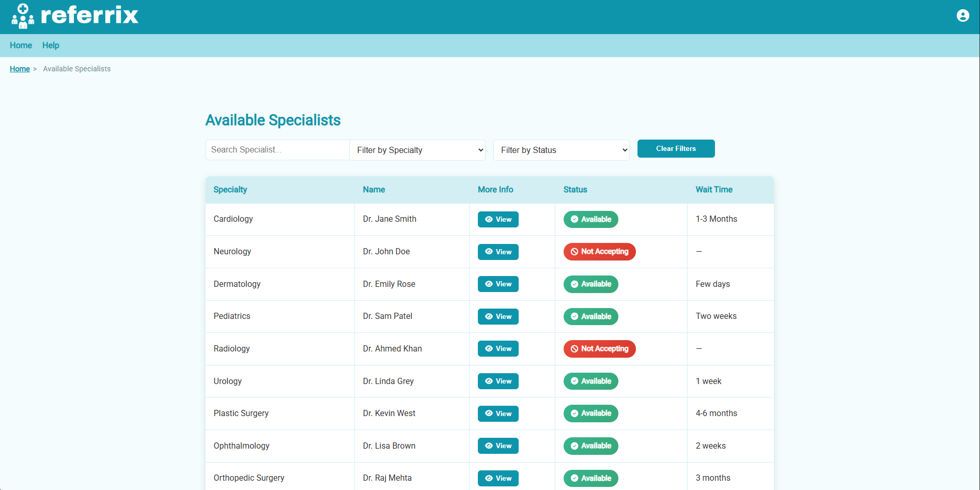Screen dimensions: 980x490
Task: Open the Help menu
Action: (50, 45)
